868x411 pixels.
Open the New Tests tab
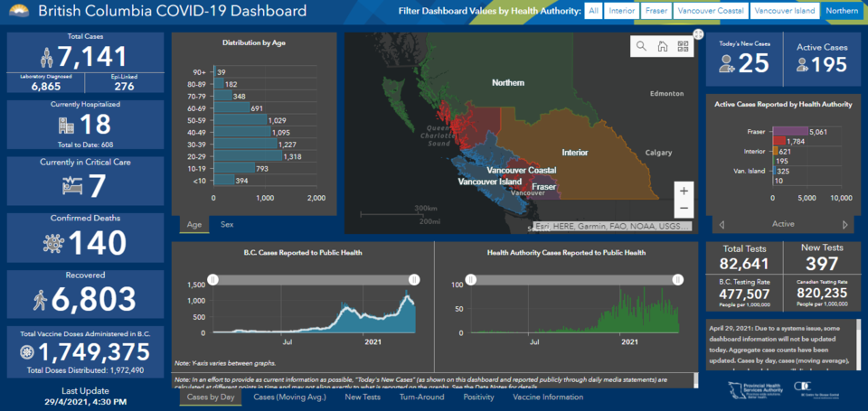[363, 397]
